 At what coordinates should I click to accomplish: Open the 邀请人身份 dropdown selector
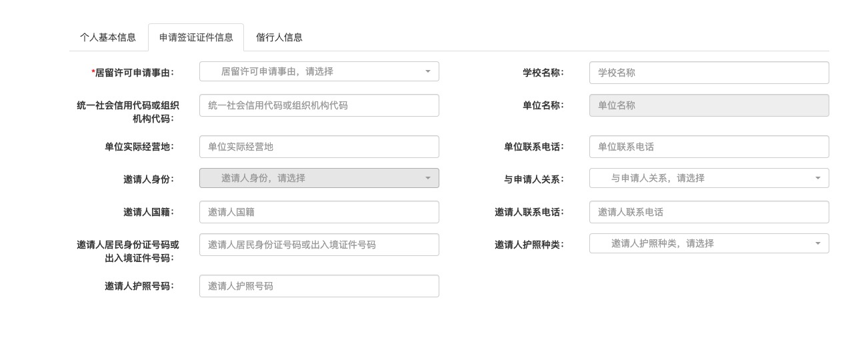click(x=319, y=178)
